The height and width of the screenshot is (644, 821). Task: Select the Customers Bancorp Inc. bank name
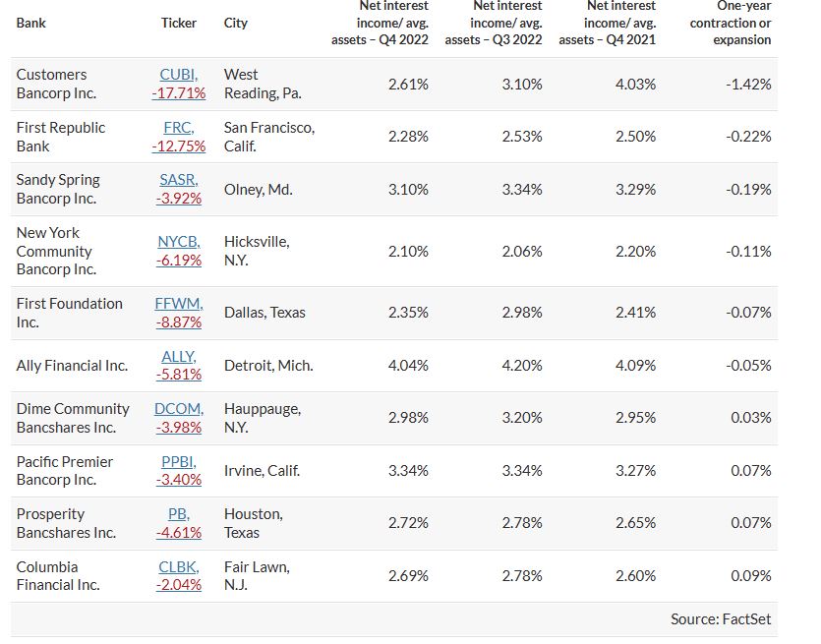(x=57, y=84)
